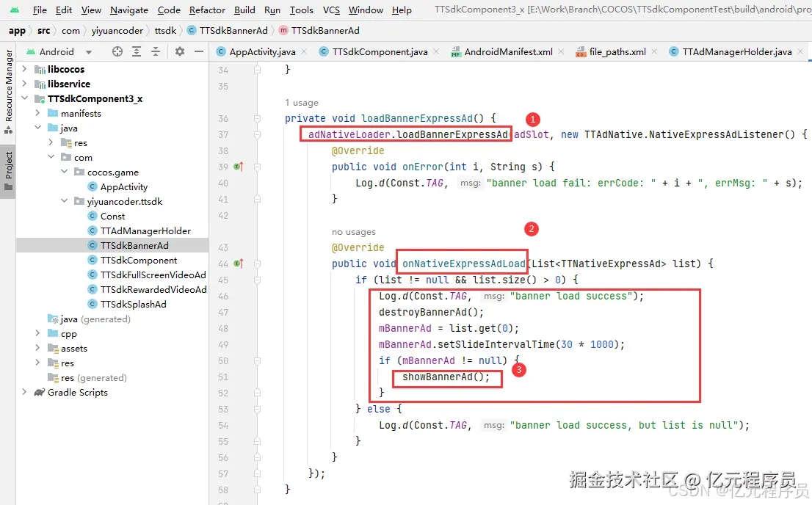Fold method at line 36 gutter
The height and width of the screenshot is (505, 812).
(258, 119)
